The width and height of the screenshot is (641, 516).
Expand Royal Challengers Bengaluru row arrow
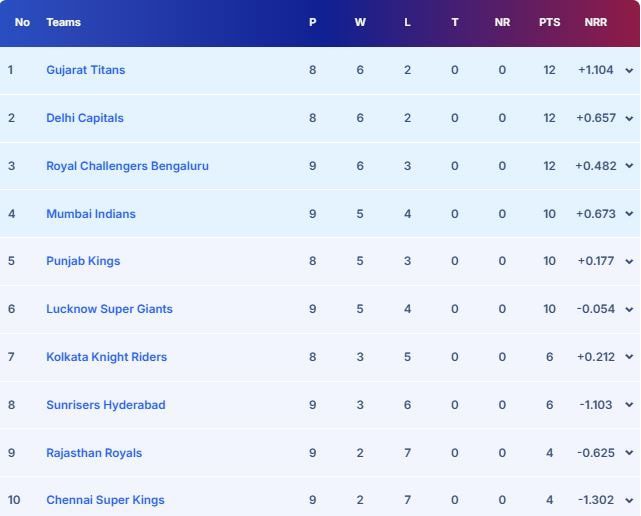[x=629, y=166]
